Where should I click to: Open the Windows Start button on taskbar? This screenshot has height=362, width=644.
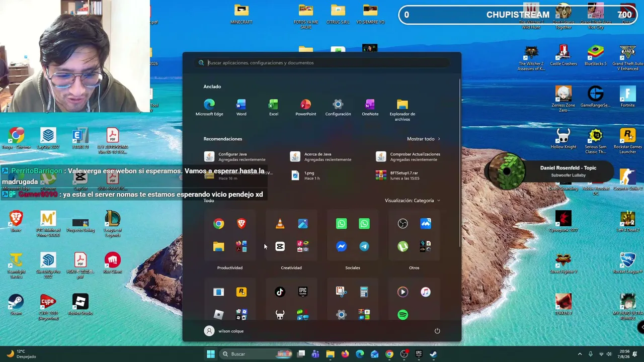[x=211, y=354]
